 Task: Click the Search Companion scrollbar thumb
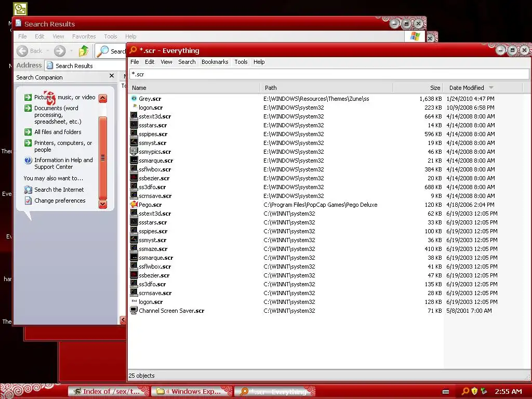[x=103, y=158]
